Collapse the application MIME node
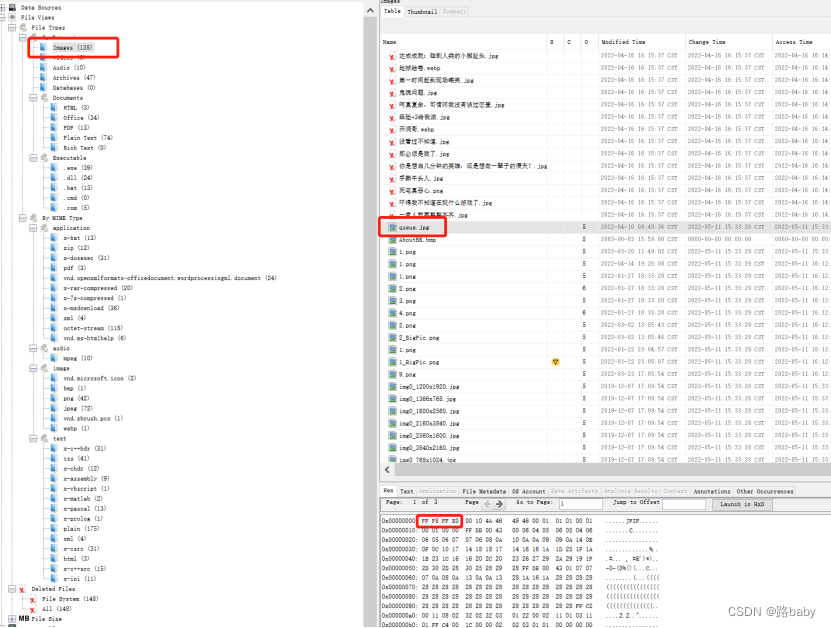 (33, 228)
